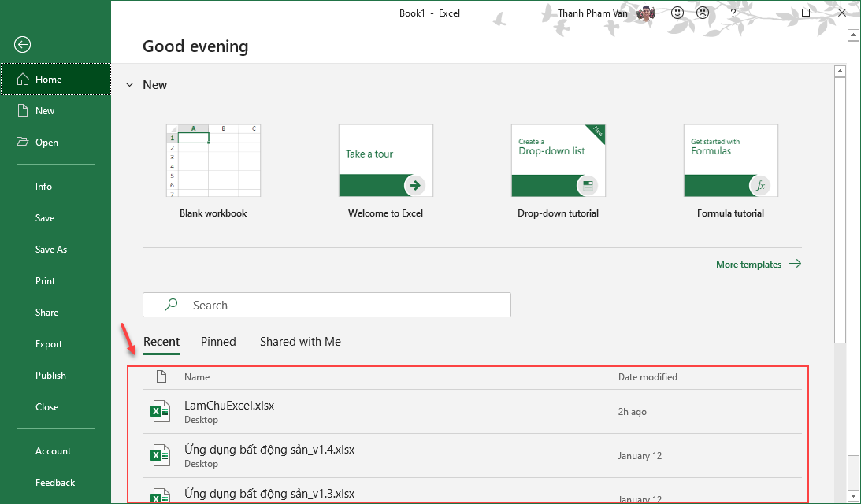Screen dimensions: 861x504
Task: Click the user profile picture
Action: click(646, 13)
